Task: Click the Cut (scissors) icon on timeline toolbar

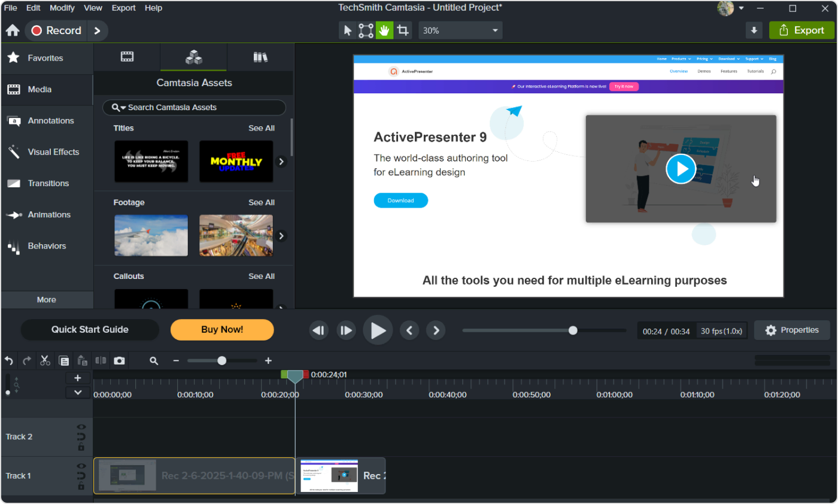Action: [44, 360]
